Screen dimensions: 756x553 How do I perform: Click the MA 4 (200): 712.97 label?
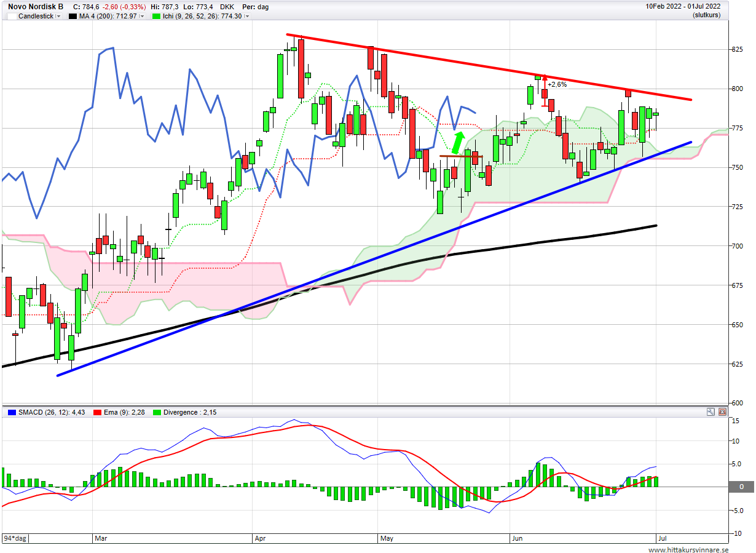[x=108, y=16]
